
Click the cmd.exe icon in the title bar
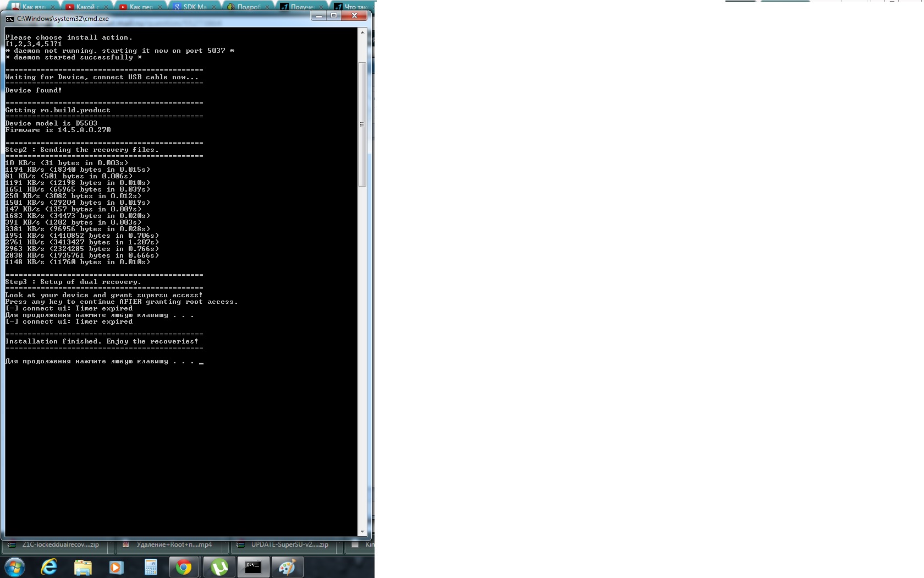(x=9, y=19)
